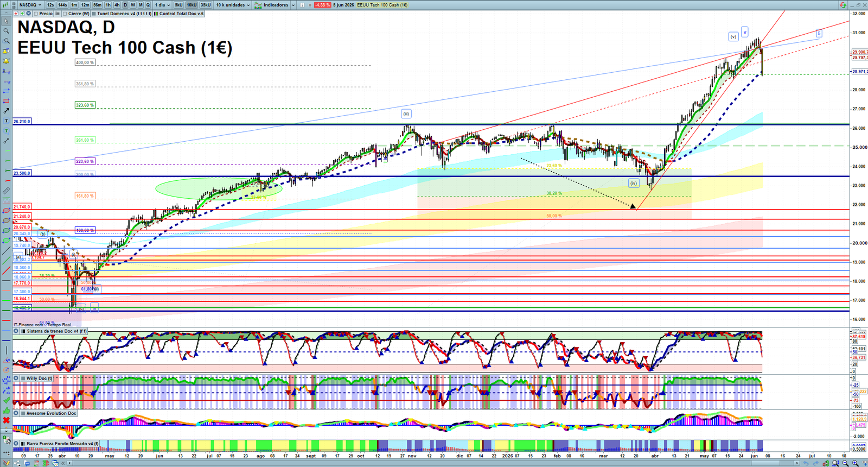This screenshot has height=467, width=868.
Task: Switch to the 4h timeframe
Action: pyautogui.click(x=117, y=5)
